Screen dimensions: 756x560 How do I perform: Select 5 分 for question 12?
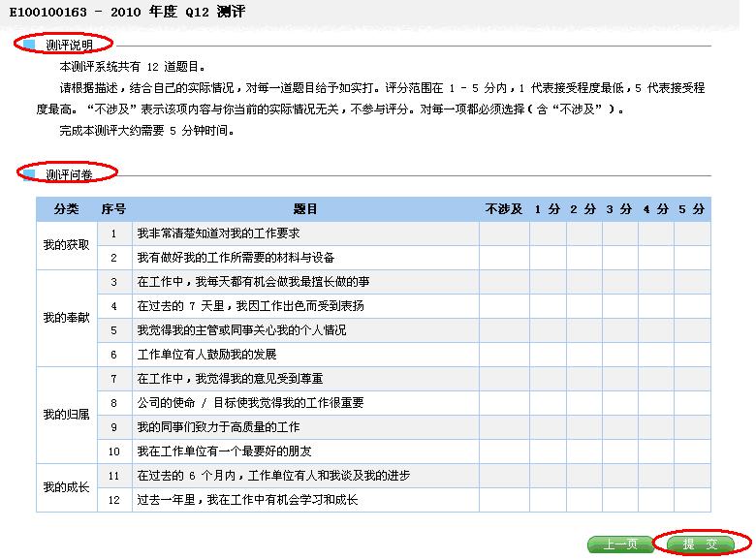point(692,500)
